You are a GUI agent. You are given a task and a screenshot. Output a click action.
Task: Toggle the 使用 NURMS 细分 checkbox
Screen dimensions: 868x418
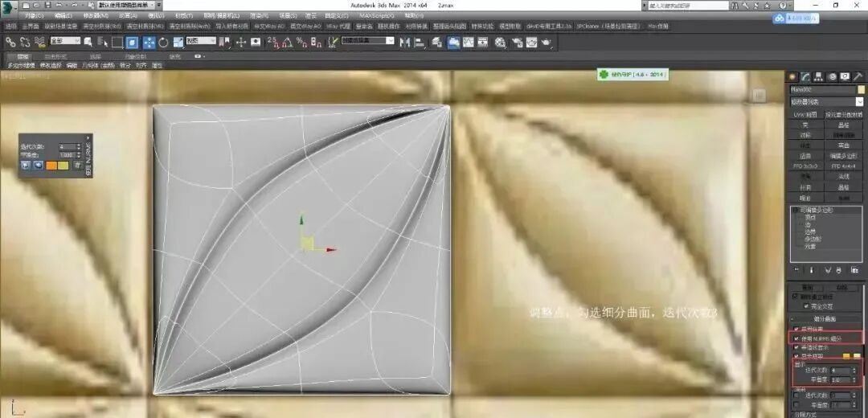(796, 338)
